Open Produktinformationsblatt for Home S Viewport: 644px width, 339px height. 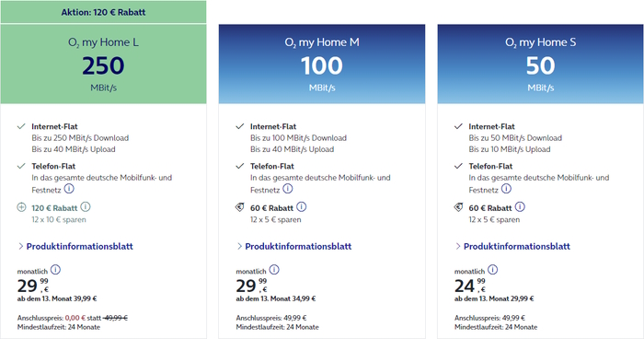(517, 247)
